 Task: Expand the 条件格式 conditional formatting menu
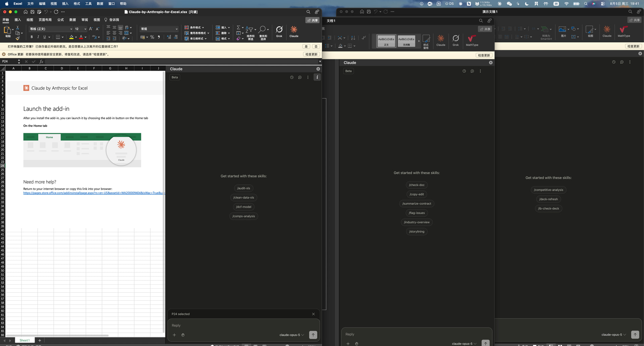[194, 28]
